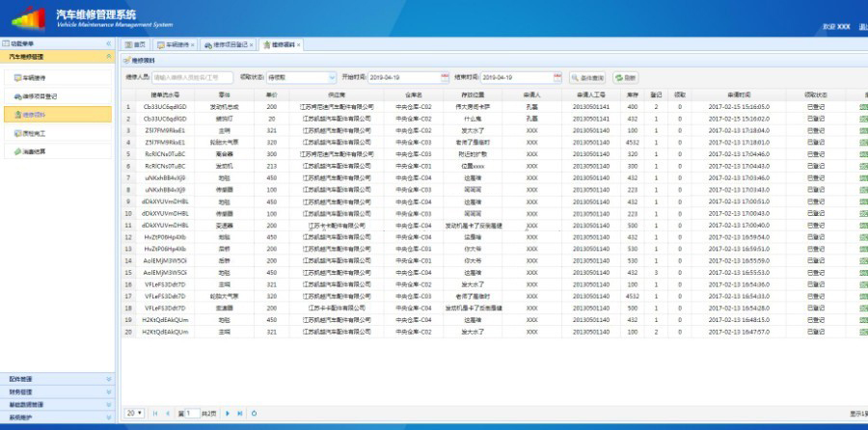Click the 条件查询 search button
This screenshot has height=430, width=868.
(587, 77)
